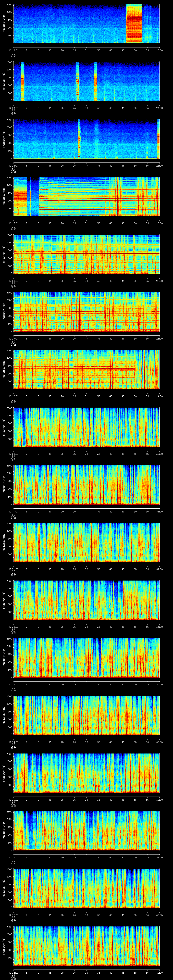Click the 26:00 end time label
Screen dimensions: 173x980
tap(159, 223)
